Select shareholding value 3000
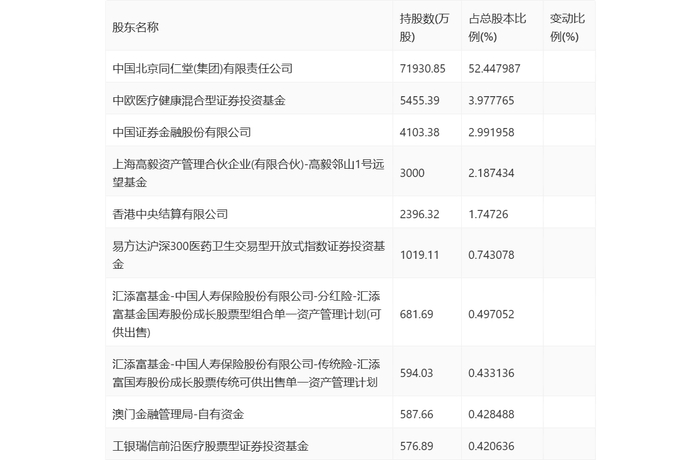This screenshot has height=460, width=700. tap(412, 173)
